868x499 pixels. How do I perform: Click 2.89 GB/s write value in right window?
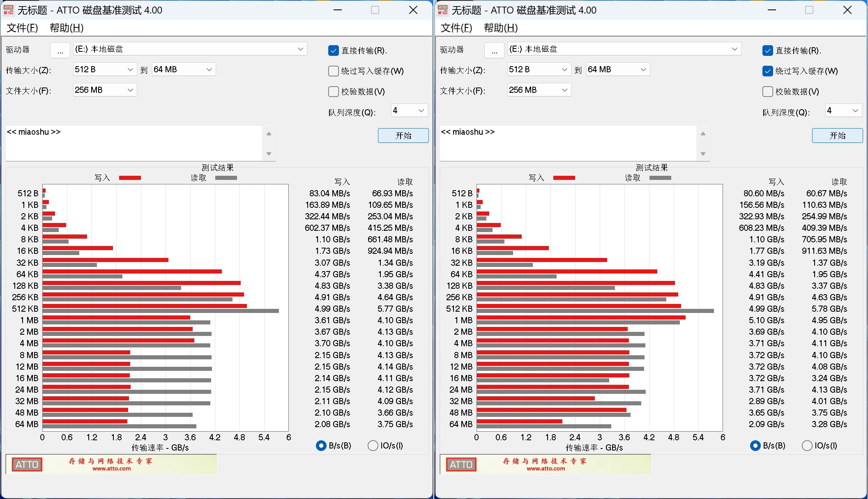coord(767,401)
